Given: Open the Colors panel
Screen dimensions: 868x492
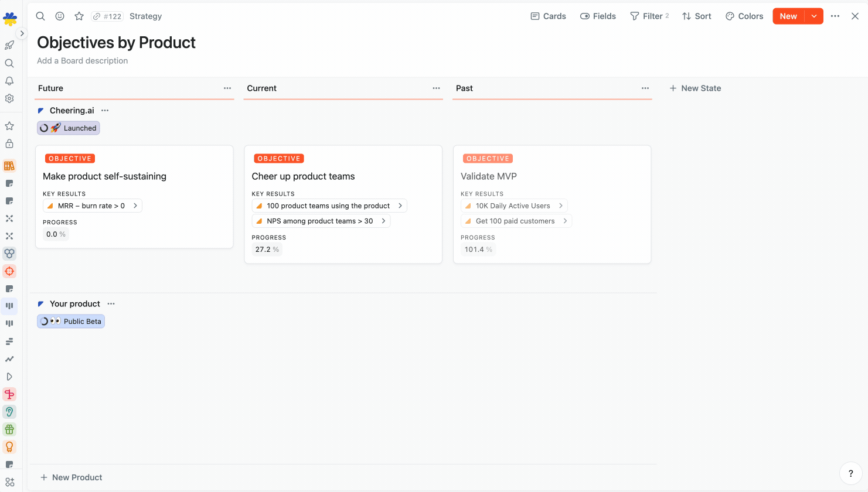Looking at the screenshot, I should pyautogui.click(x=744, y=16).
